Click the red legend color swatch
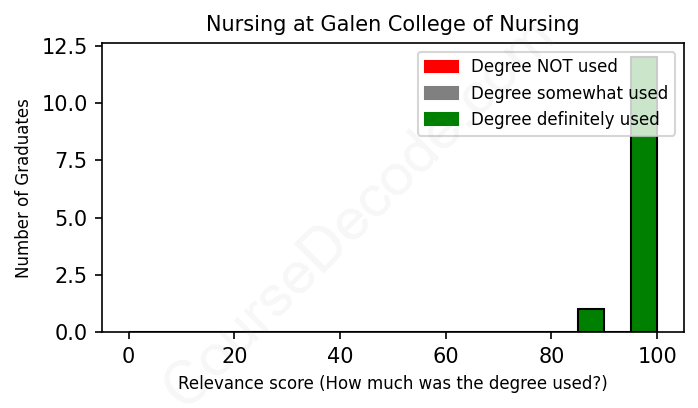Viewport: 698px width, 408px height. [x=441, y=67]
